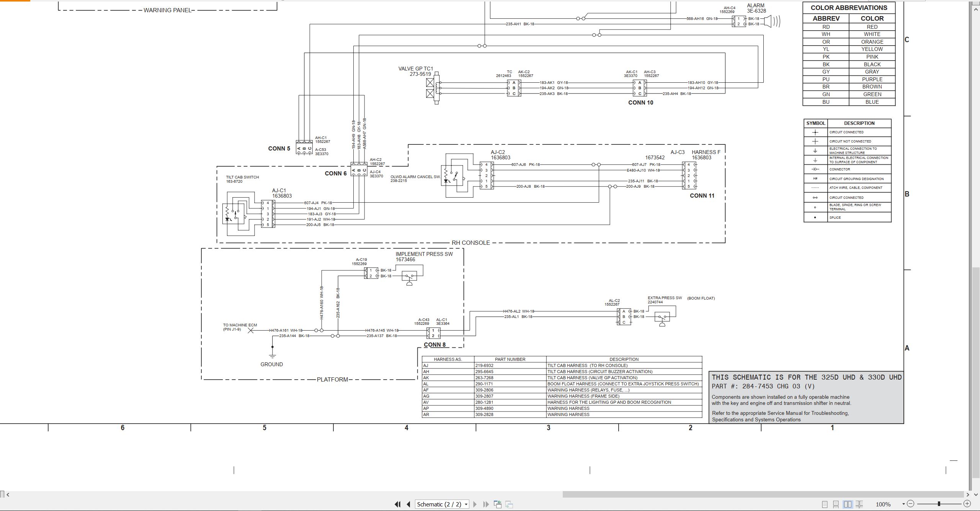Click the COLOR ABBREVIATIONS table header
The image size is (980, 511).
849,8
